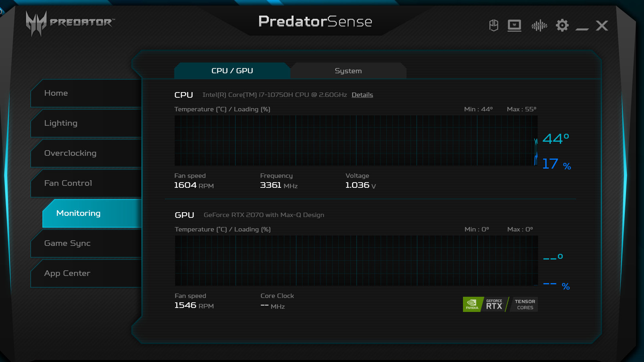Click the PredatorSense title text
The width and height of the screenshot is (644, 362).
tap(315, 21)
